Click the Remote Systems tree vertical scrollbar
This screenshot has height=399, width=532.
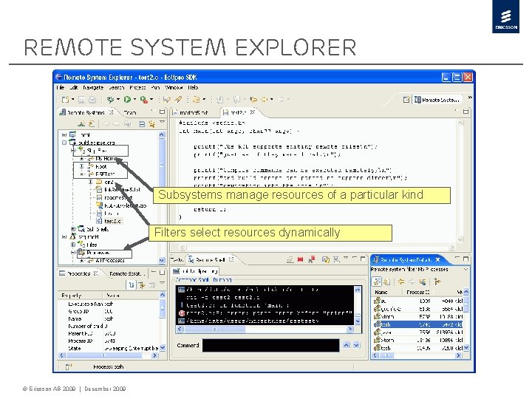point(162,197)
